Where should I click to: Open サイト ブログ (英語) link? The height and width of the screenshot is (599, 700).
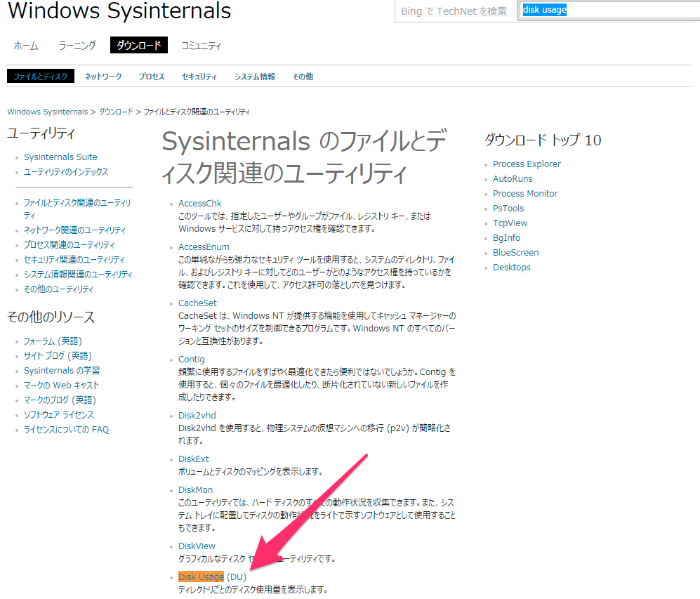click(58, 356)
